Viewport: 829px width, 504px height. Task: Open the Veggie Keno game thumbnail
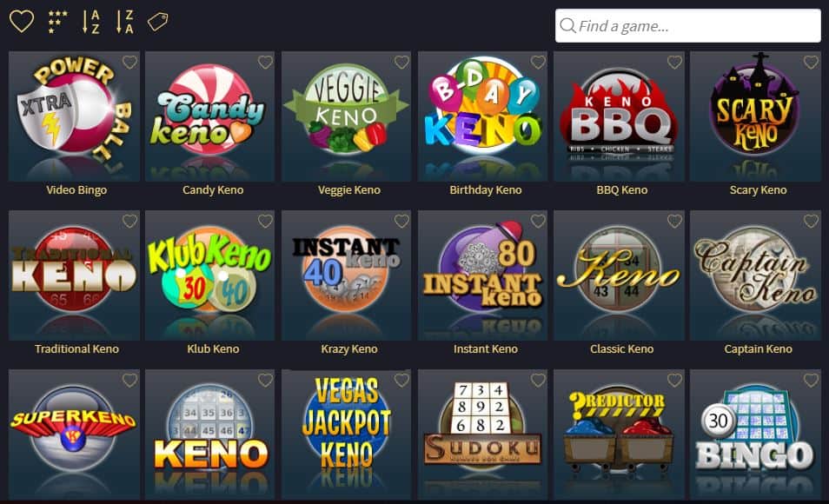pyautogui.click(x=347, y=116)
